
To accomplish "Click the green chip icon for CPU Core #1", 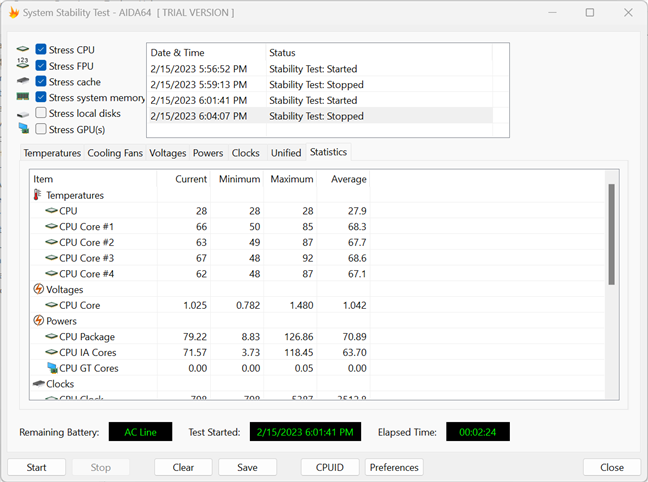I will [x=51, y=227].
